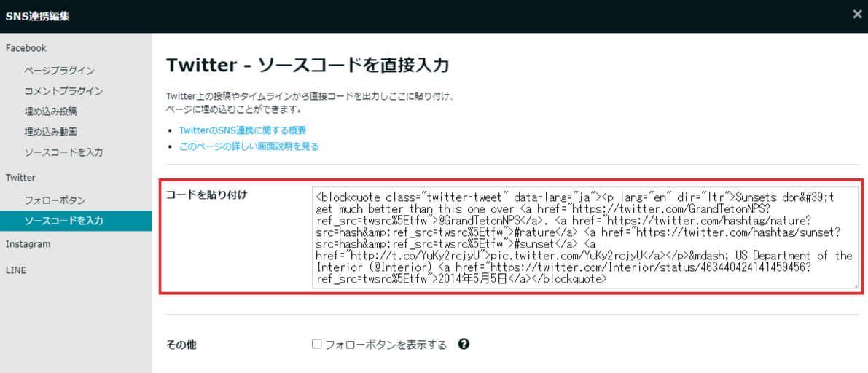Click the その他 label
Image resolution: width=868 pixels, height=373 pixels.
(x=181, y=345)
